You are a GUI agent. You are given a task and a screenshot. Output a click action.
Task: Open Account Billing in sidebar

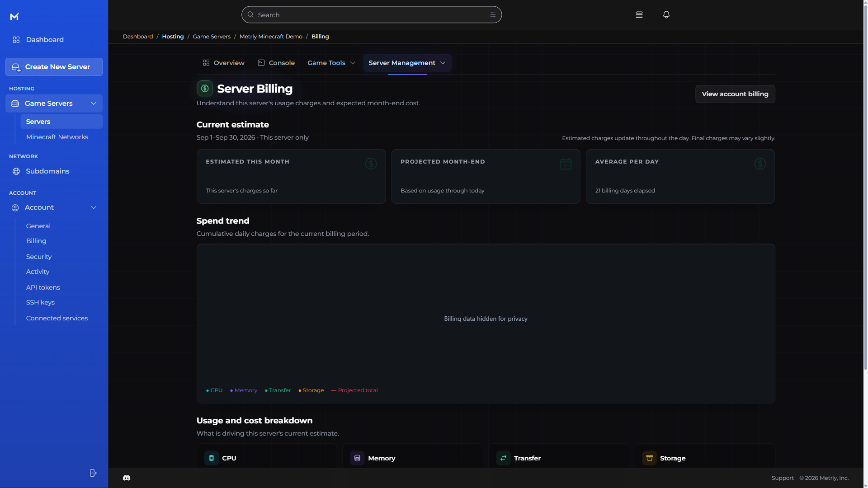[36, 241]
